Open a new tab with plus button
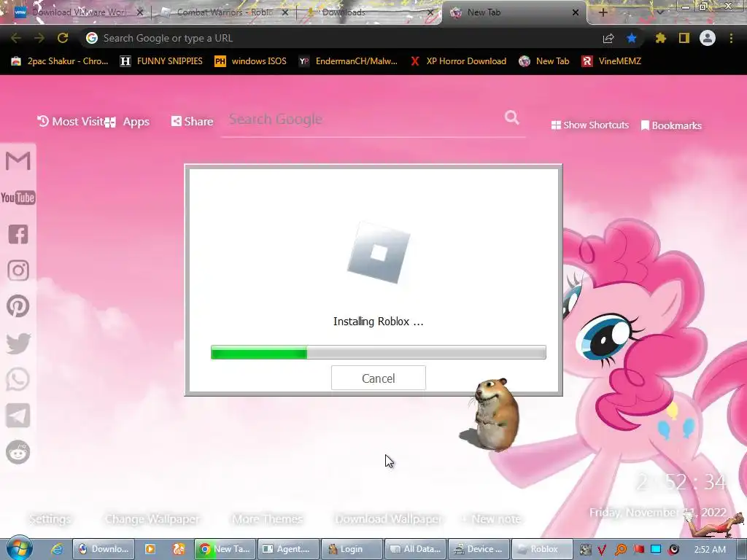The width and height of the screenshot is (747, 560). pyautogui.click(x=603, y=12)
